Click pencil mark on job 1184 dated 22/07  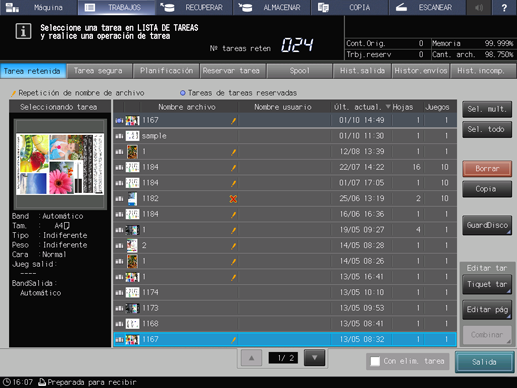point(233,168)
